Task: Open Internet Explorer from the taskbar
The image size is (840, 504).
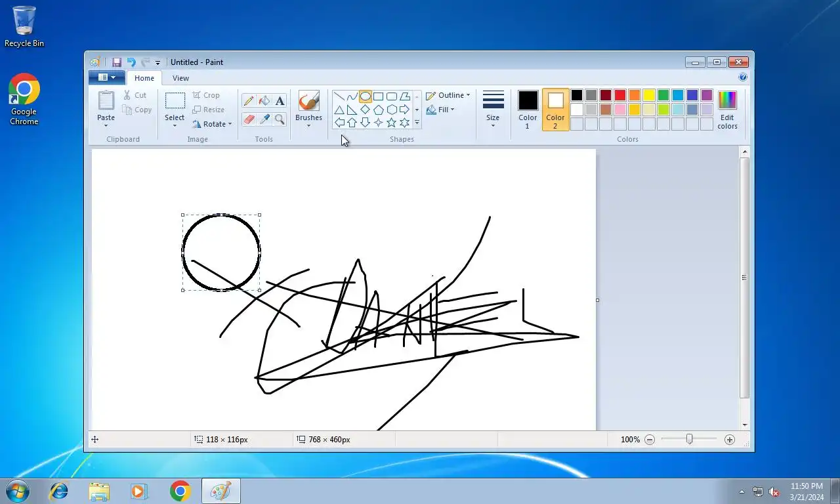Action: tap(59, 491)
